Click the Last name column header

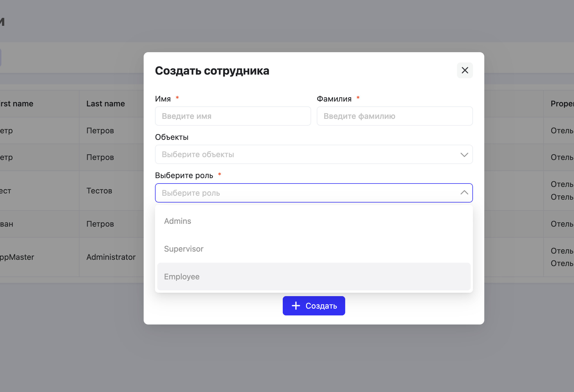point(106,104)
